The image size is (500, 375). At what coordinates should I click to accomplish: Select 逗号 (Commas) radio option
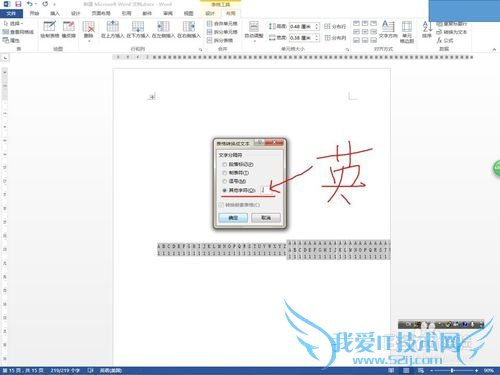pyautogui.click(x=234, y=181)
